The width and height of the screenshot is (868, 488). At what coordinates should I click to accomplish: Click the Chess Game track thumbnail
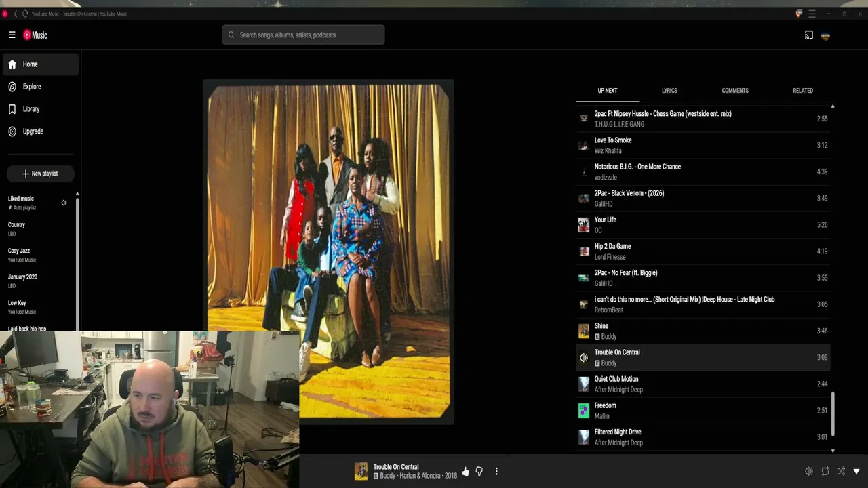point(583,119)
